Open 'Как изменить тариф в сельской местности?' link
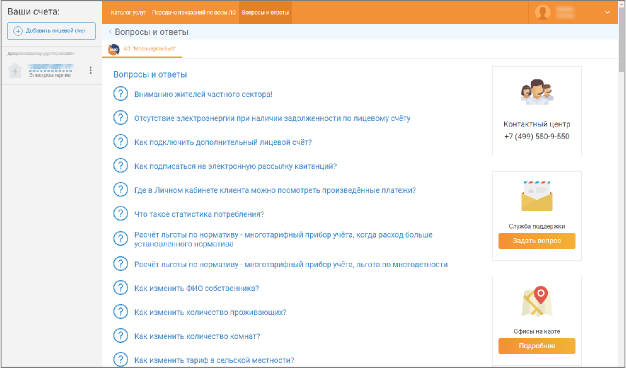 coord(214,360)
